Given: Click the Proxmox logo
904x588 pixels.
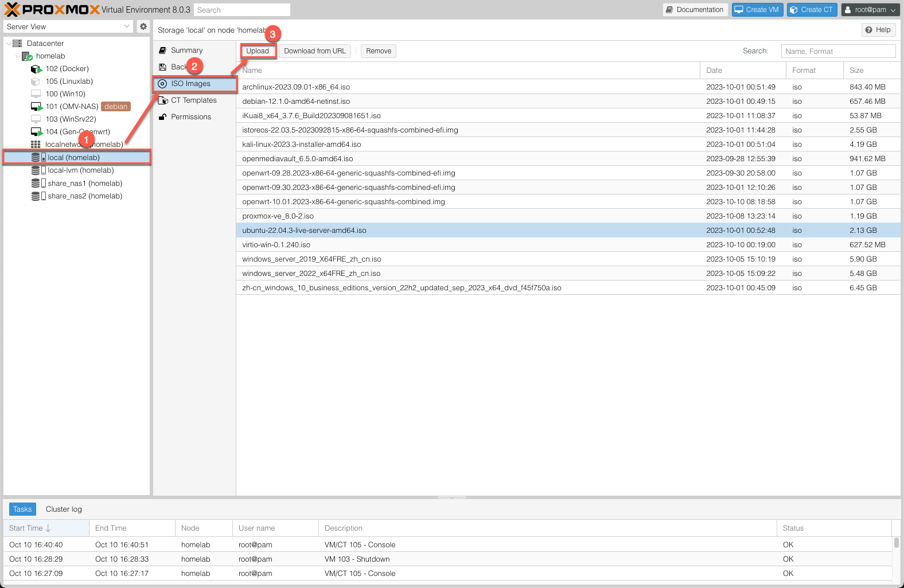Looking at the screenshot, I should click(x=52, y=10).
